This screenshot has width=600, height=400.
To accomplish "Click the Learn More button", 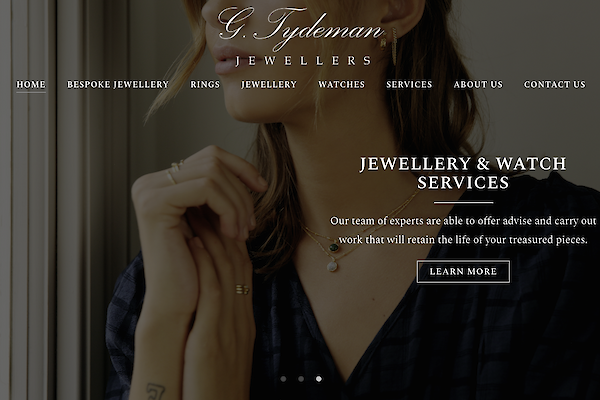I will pos(463,271).
